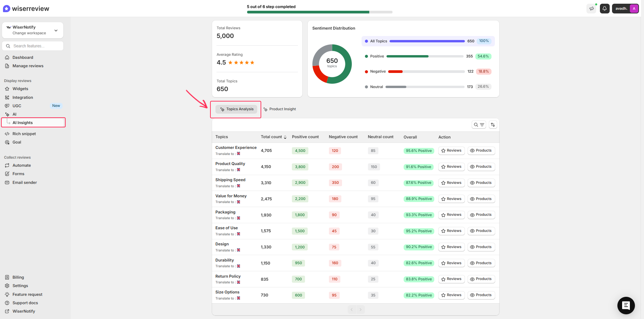This screenshot has height=319, width=644.
Task: Open AI Insights in sidebar
Action: click(23, 123)
